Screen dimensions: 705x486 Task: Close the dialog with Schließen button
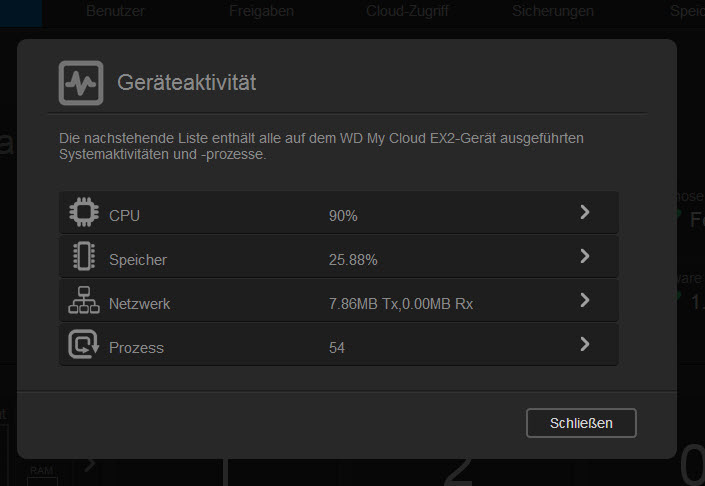(x=581, y=423)
